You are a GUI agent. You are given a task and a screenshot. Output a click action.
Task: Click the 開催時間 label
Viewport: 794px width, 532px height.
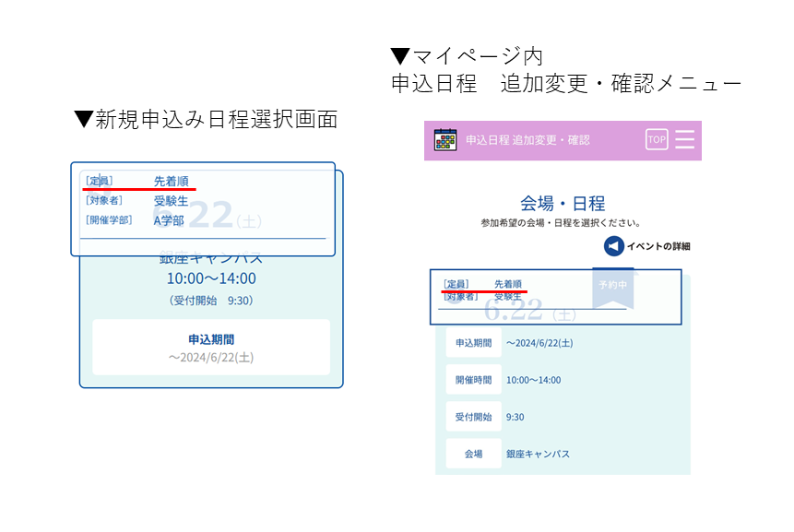tap(473, 380)
